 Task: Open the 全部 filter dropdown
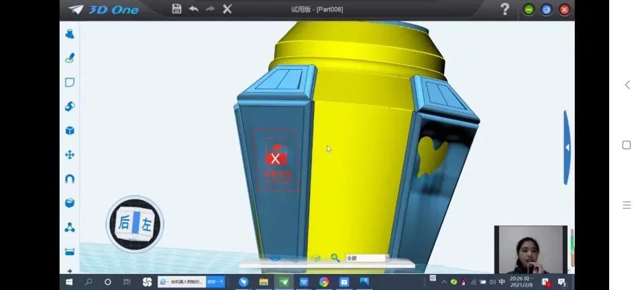[x=367, y=258]
